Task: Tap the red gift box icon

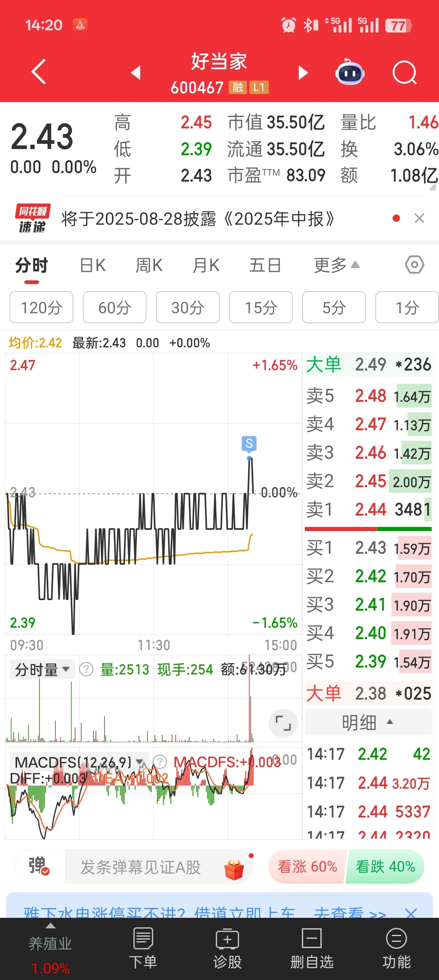Action: [234, 869]
